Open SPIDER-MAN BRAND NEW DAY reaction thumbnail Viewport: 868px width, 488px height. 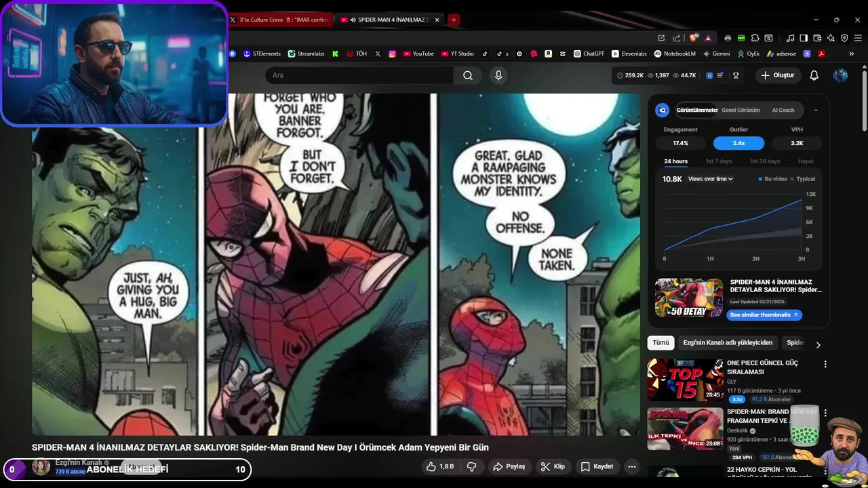[x=685, y=428]
